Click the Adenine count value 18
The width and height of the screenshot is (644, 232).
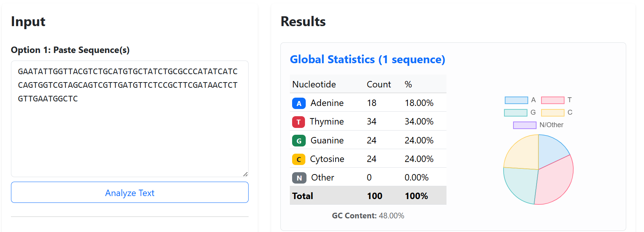[372, 103]
